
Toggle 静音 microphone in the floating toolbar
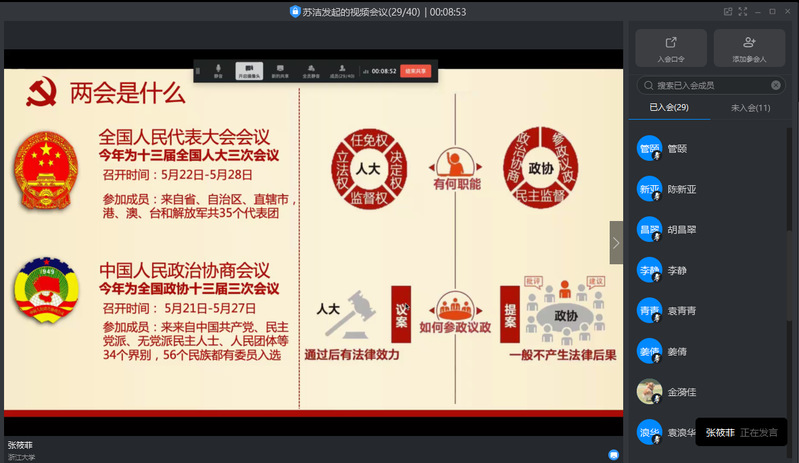tap(219, 71)
